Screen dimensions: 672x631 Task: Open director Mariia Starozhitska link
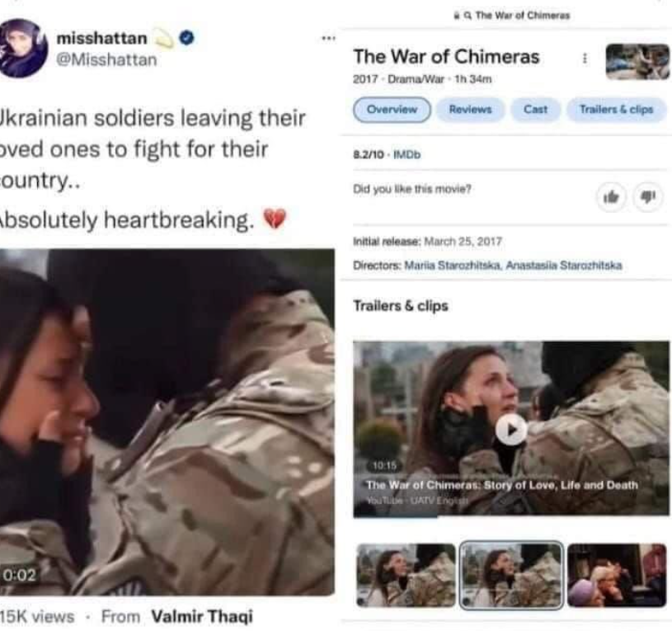tap(453, 266)
